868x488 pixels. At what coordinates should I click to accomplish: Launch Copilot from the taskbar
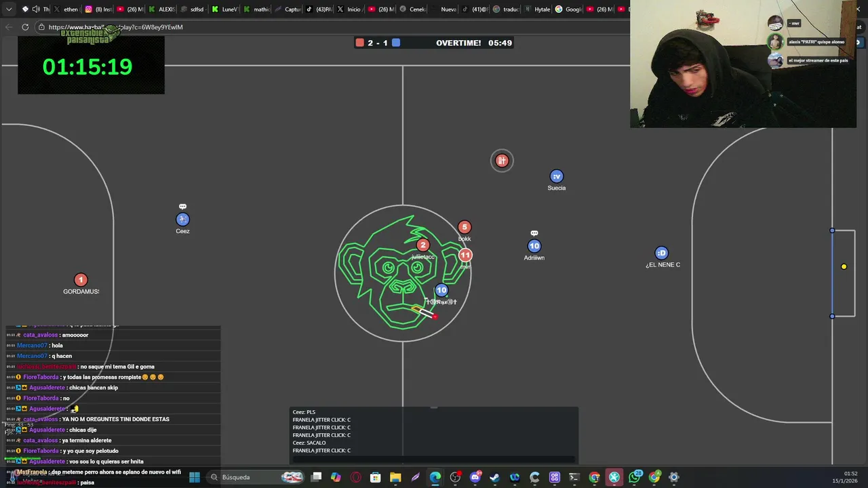coord(336,477)
